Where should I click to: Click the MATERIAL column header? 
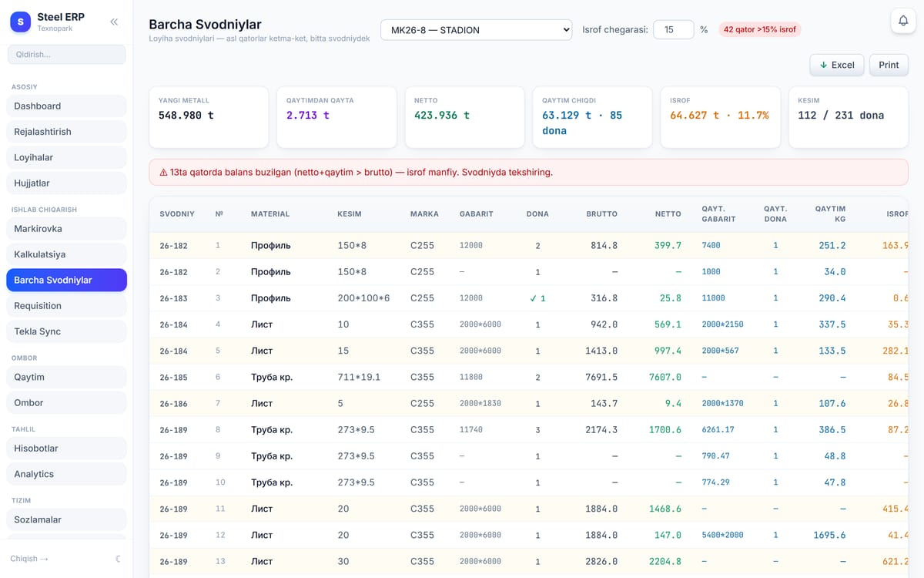[x=270, y=214]
